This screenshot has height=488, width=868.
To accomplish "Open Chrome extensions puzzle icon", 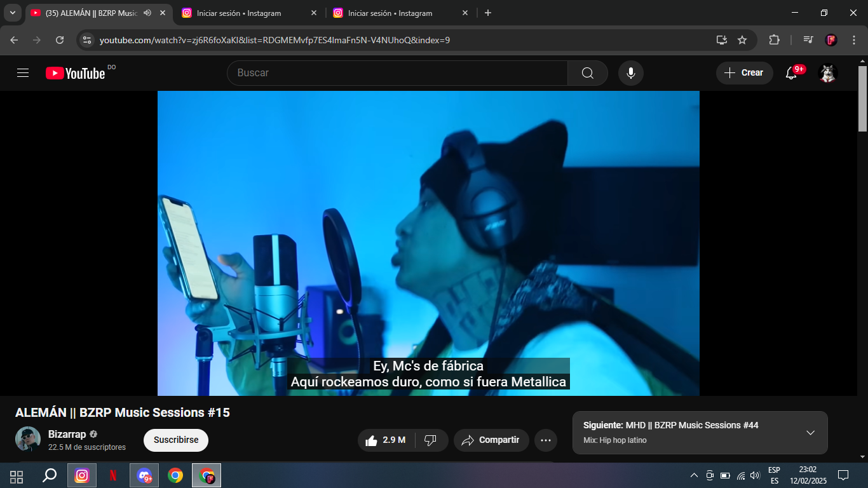I will pyautogui.click(x=774, y=40).
